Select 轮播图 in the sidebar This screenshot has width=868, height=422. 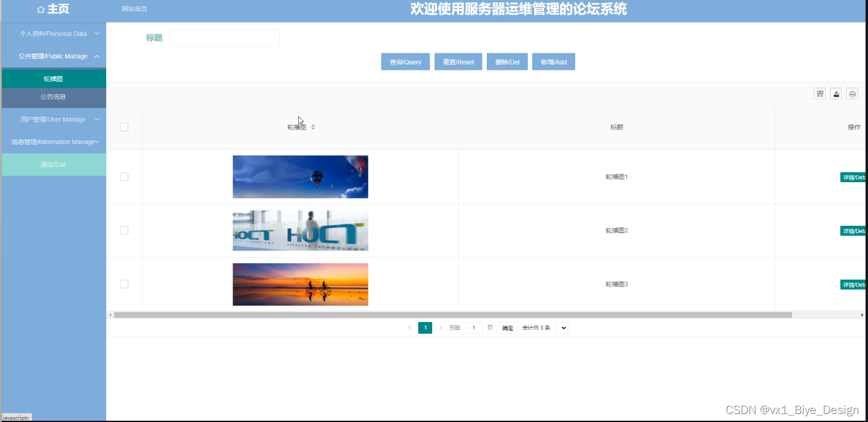(54, 79)
